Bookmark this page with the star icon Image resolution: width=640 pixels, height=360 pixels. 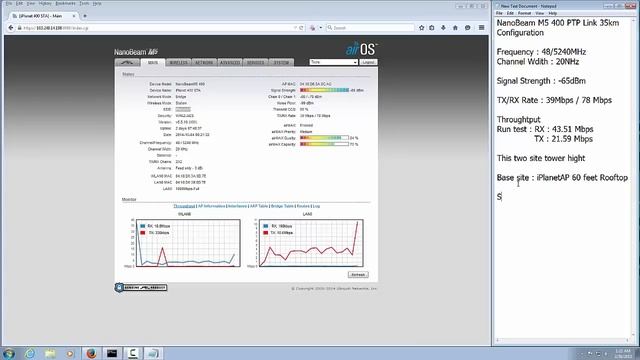coord(422,28)
